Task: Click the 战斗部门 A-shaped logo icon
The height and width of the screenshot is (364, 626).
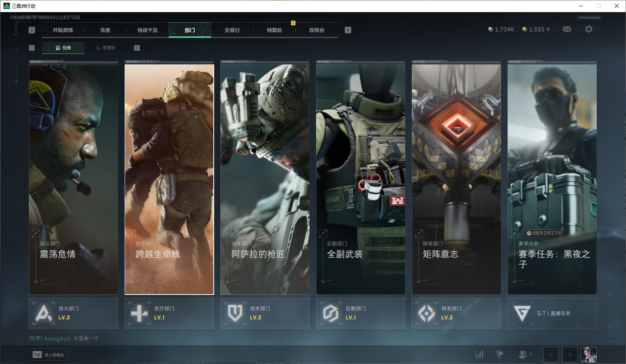Action: tap(43, 313)
